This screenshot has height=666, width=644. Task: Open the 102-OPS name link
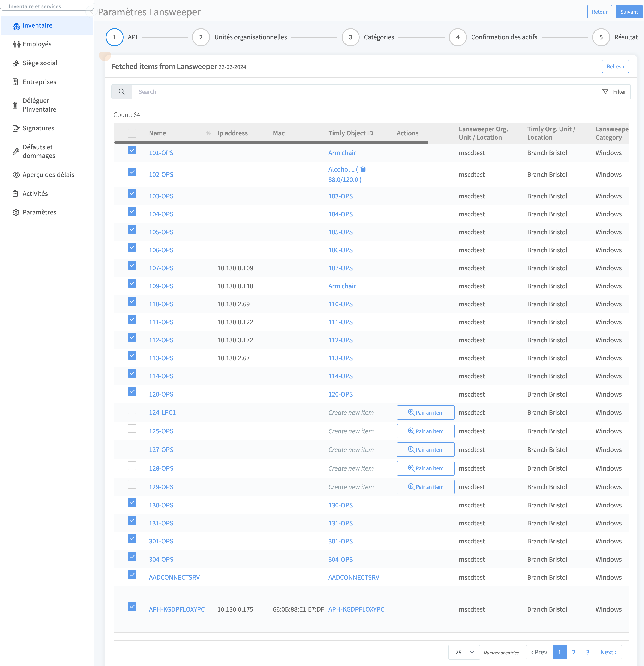point(161,174)
